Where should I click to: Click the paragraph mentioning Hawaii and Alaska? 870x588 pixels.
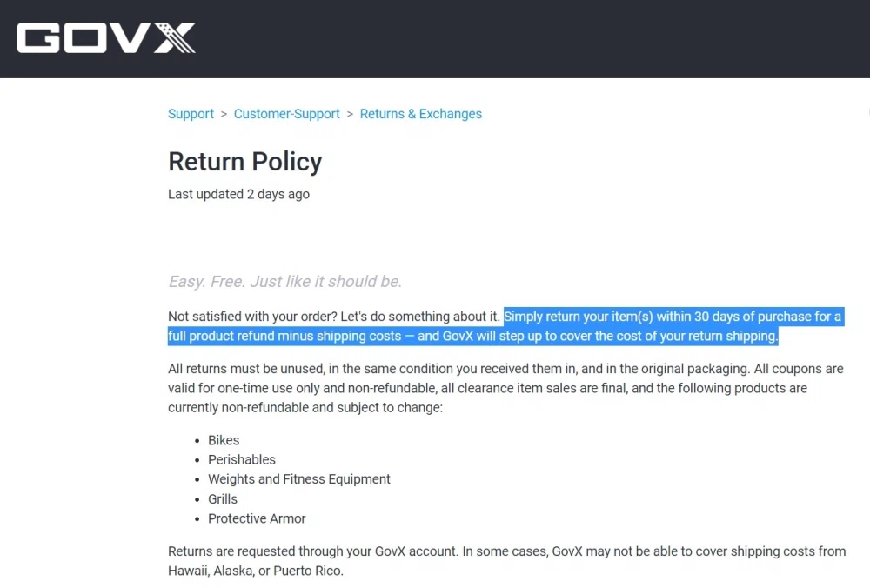505,560
